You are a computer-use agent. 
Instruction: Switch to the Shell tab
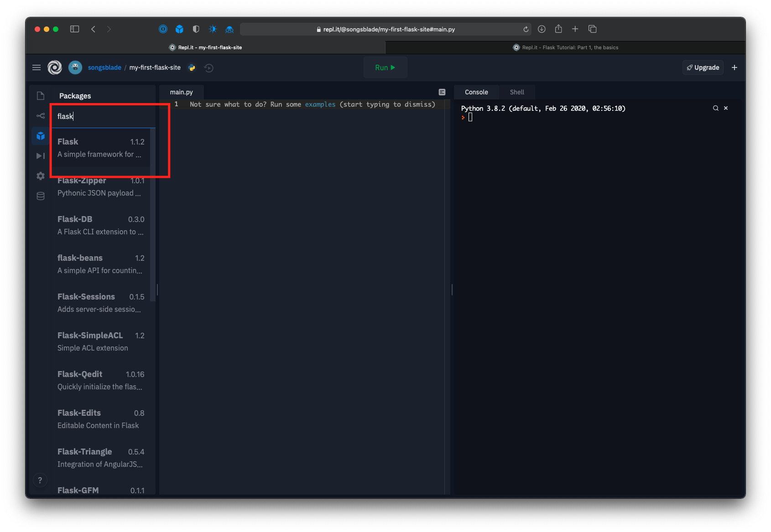click(x=517, y=92)
